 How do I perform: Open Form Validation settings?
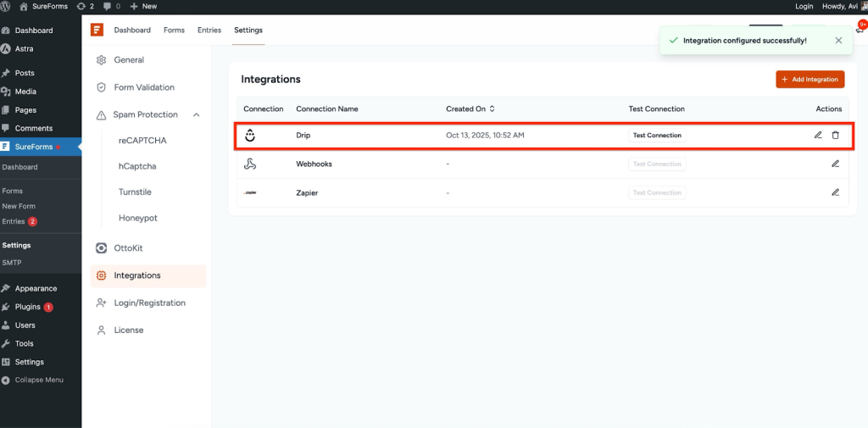tap(144, 87)
